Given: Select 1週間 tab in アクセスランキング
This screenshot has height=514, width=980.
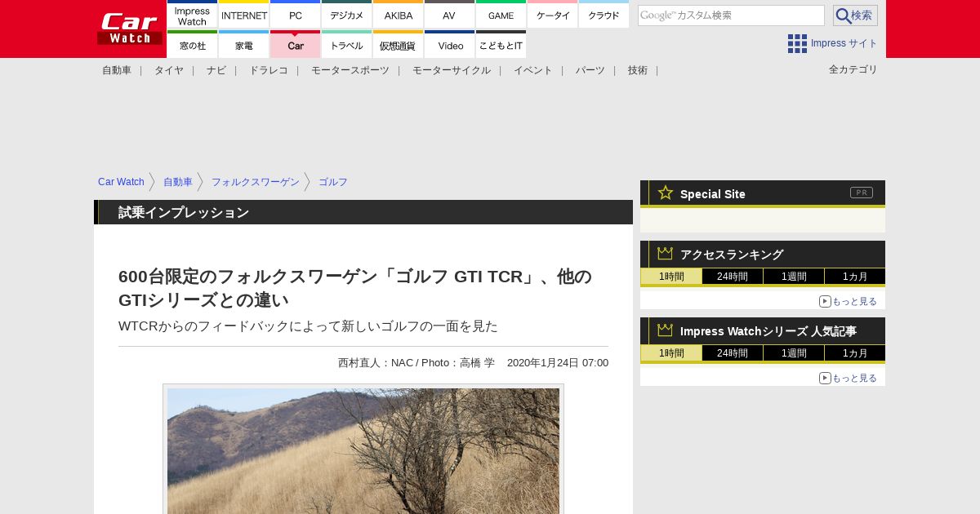Looking at the screenshot, I should (794, 276).
